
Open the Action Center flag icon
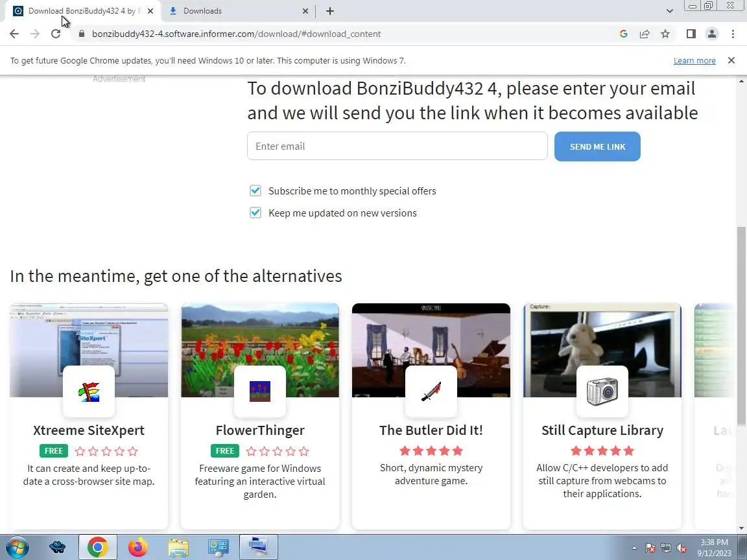pyautogui.click(x=650, y=548)
